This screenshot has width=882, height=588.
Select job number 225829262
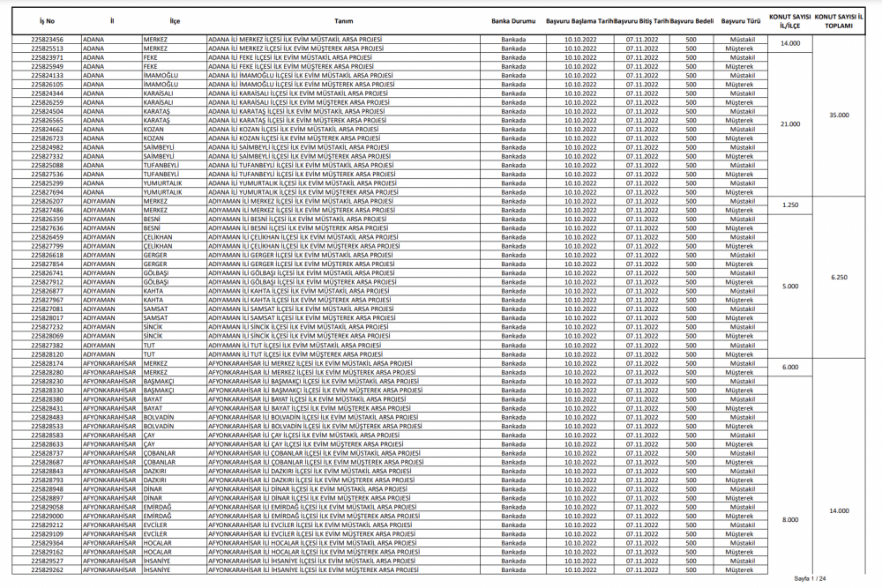pos(48,570)
